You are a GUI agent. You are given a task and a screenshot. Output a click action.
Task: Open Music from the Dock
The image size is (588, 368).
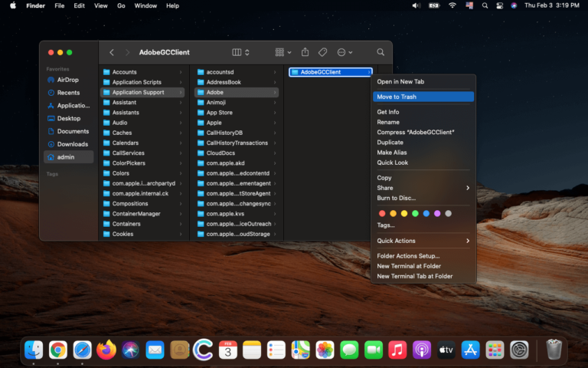click(x=397, y=350)
